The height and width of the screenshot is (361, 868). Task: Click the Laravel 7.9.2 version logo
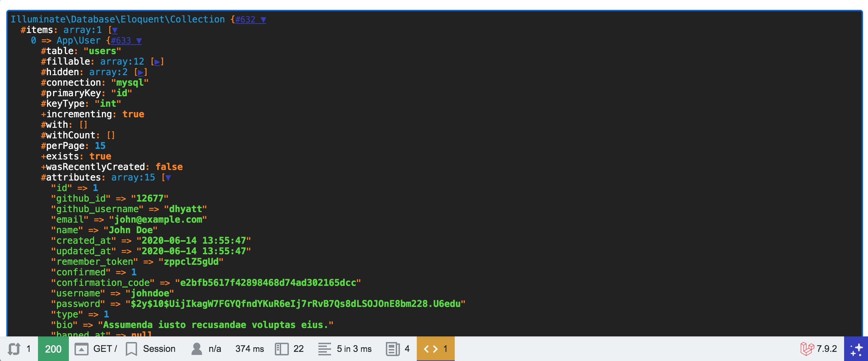[x=819, y=349]
